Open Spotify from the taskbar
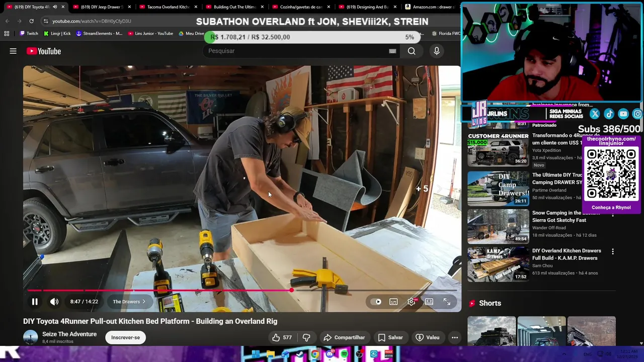This screenshot has height=362, width=644. click(344, 354)
